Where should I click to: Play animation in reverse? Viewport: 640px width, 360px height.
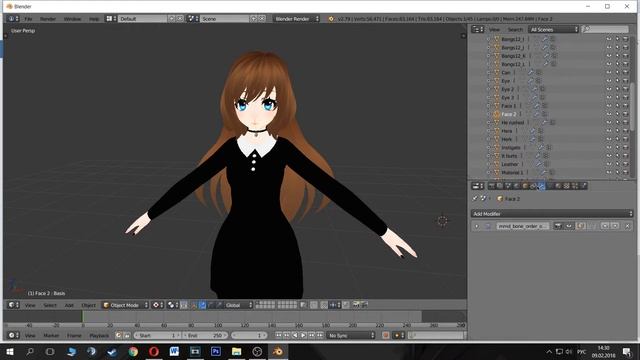pyautogui.click(x=295, y=336)
